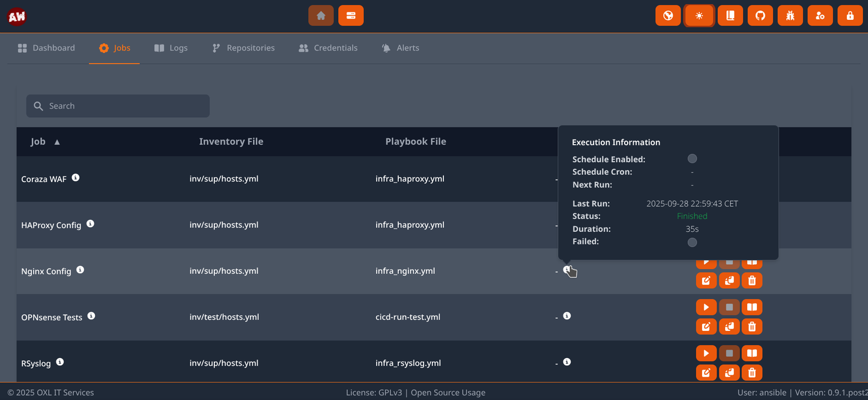Open user management settings icon
The image size is (868, 400).
click(820, 15)
